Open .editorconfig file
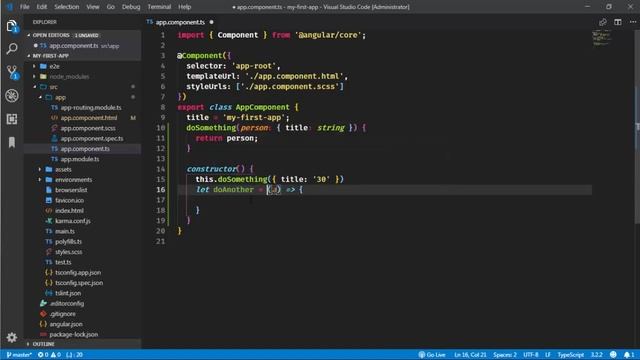 [x=67, y=304]
